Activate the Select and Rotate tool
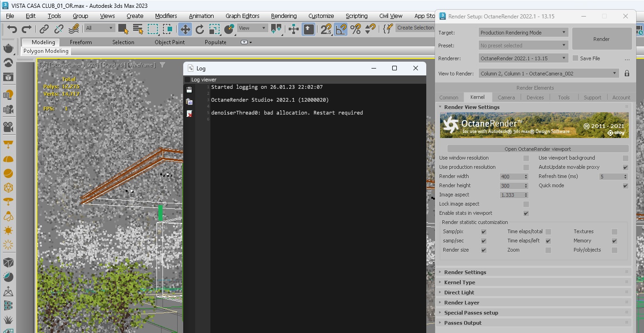 [x=200, y=29]
